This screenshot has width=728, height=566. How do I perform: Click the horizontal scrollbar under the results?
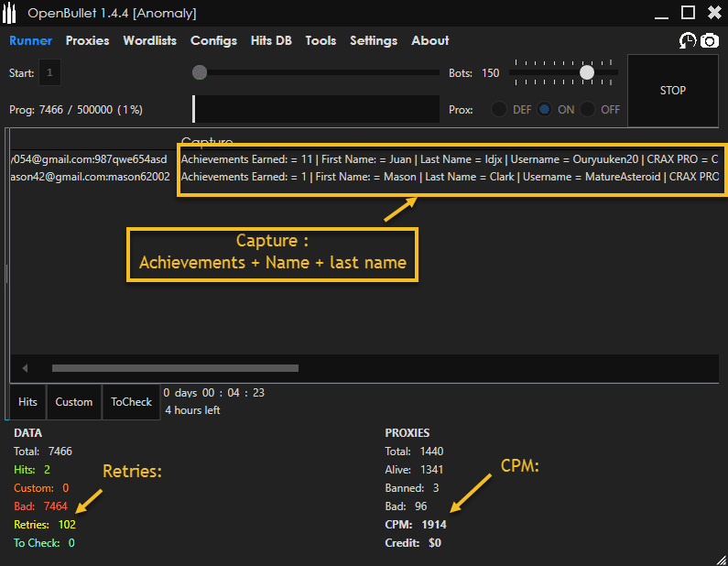(175, 368)
